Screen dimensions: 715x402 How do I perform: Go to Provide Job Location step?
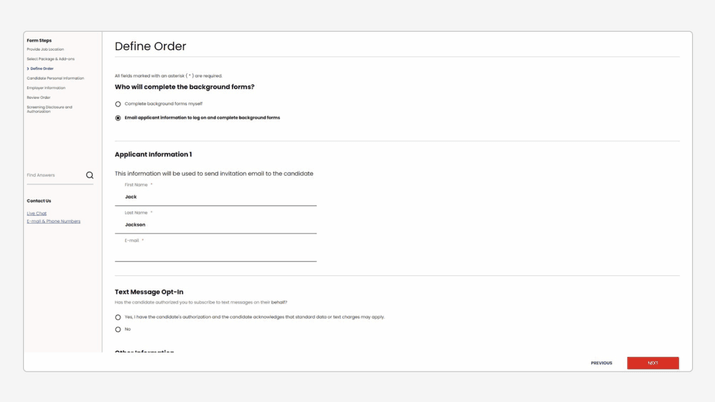(45, 49)
